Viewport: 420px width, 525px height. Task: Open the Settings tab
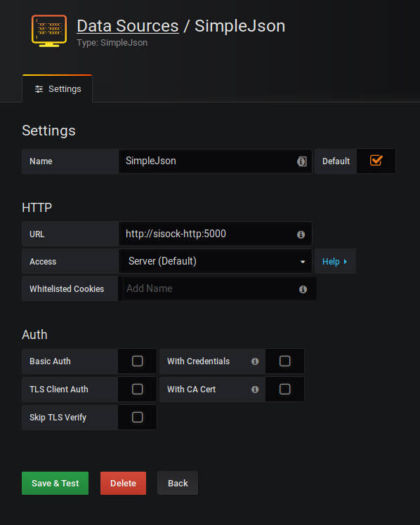[x=58, y=88]
